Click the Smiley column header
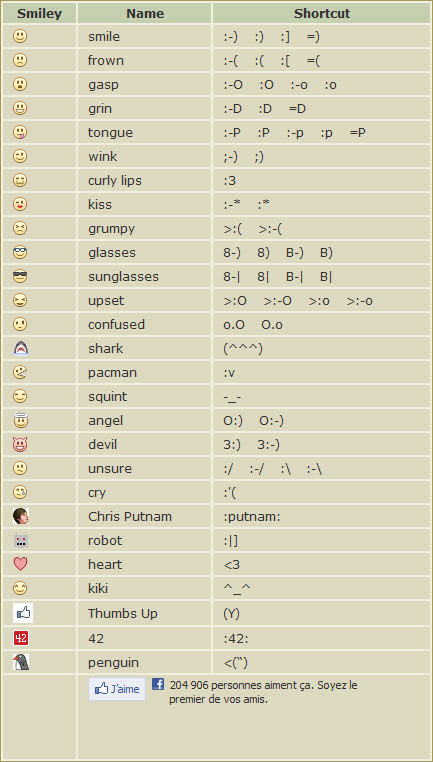The height and width of the screenshot is (762, 433). coord(39,14)
